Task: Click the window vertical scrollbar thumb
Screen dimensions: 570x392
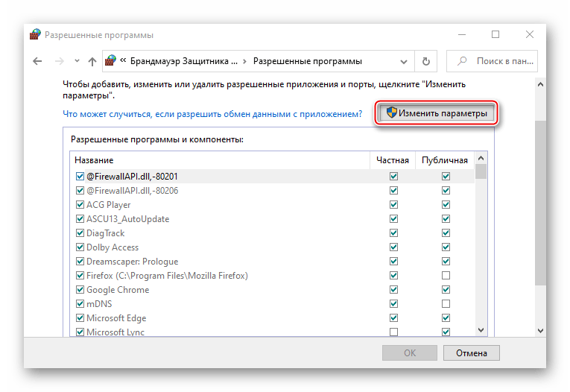Action: pyautogui.click(x=540, y=203)
